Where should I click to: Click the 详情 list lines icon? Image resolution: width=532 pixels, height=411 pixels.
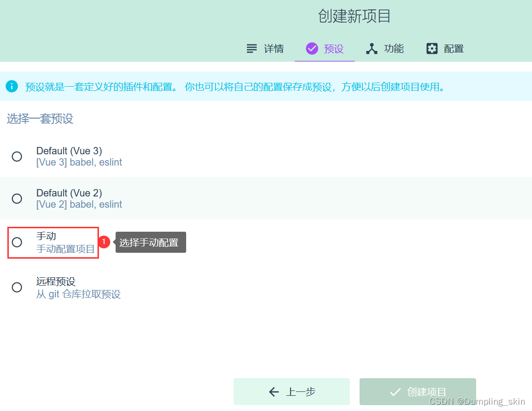[252, 48]
